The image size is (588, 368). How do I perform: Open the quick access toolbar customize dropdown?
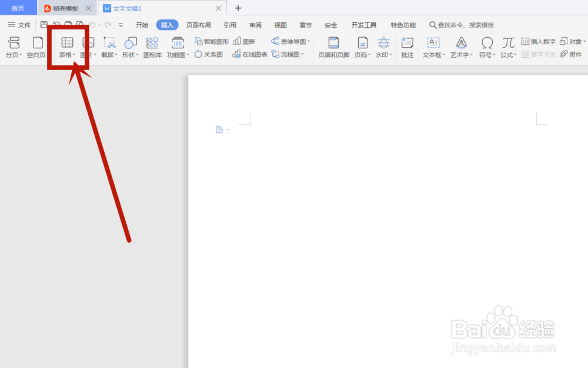[x=121, y=25]
